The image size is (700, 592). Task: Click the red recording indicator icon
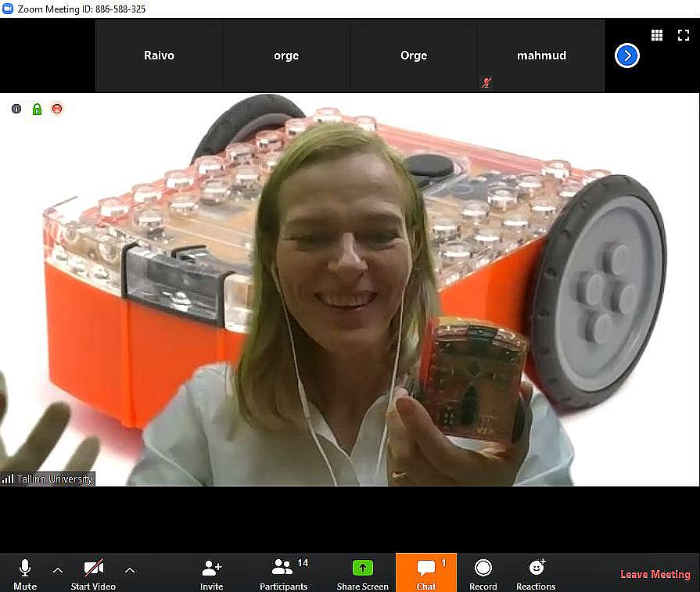(56, 109)
